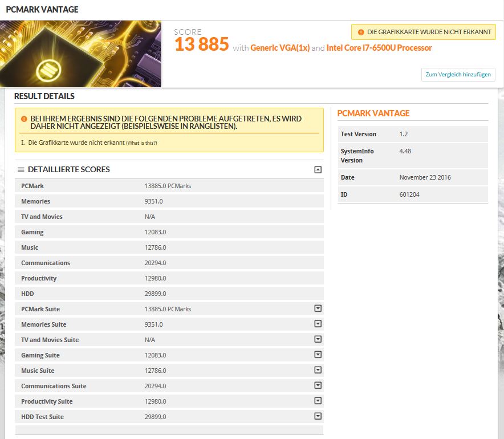
Task: Select the Memories score 9351.0
Action: (x=153, y=201)
